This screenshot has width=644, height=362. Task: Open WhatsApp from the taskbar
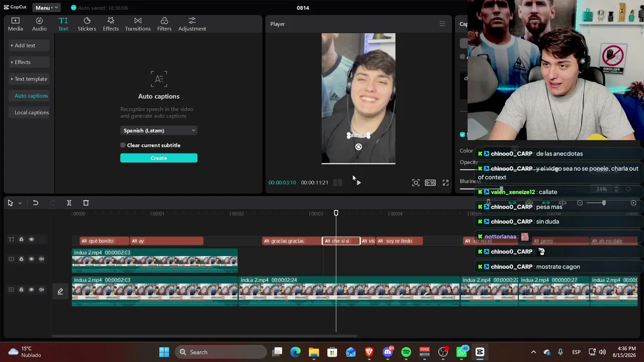coord(461,352)
